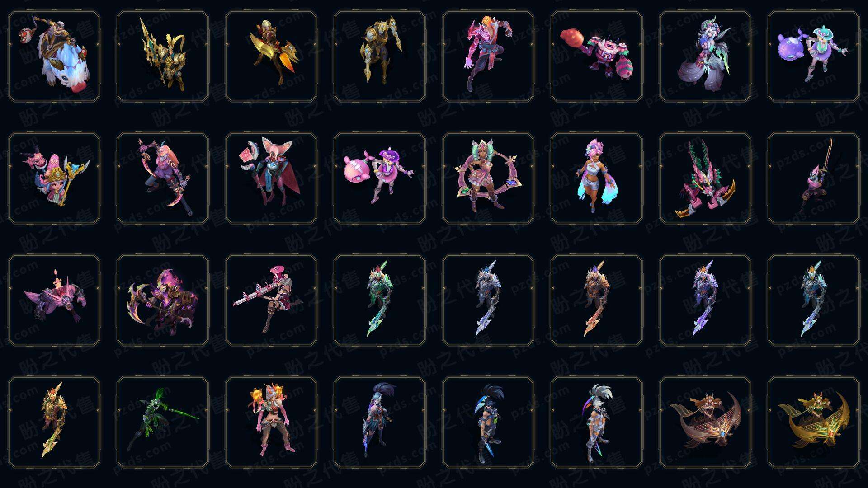Choose the skin with large ring blade
The height and width of the screenshot is (488, 868).
click(x=488, y=178)
